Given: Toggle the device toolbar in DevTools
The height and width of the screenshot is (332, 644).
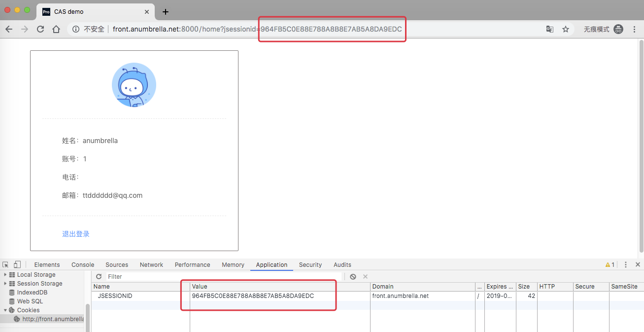Looking at the screenshot, I should [17, 264].
